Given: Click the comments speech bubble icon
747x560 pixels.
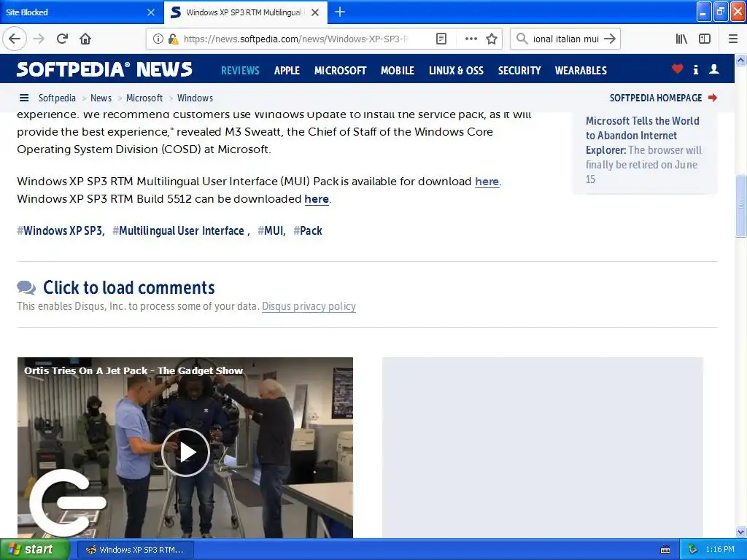Looking at the screenshot, I should tap(26, 287).
